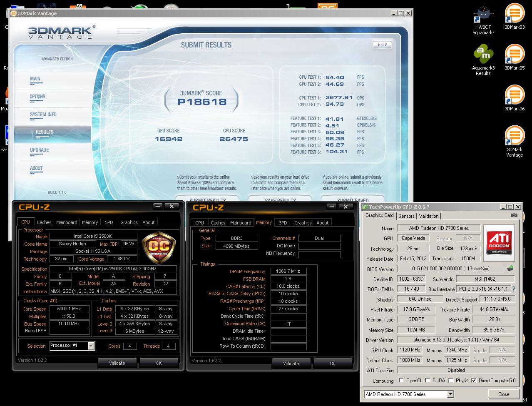532x406 pixels.
Task: Click the GPU-Z title bar icon
Action: 365,207
